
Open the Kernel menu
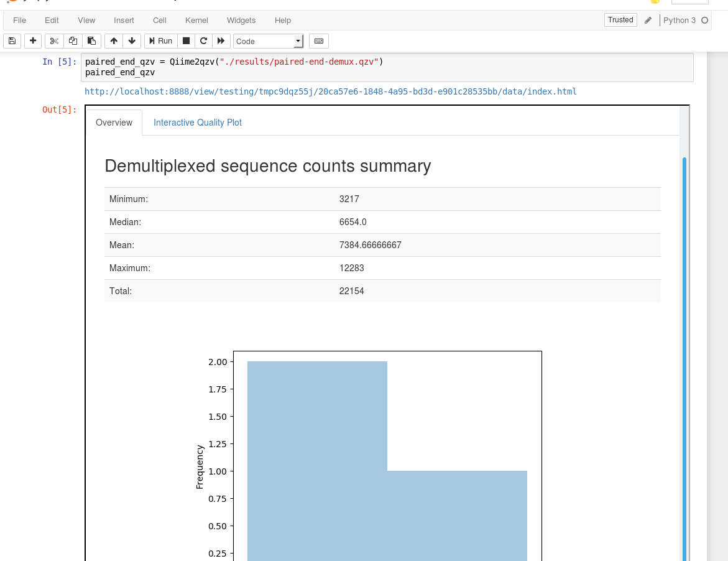coord(196,20)
